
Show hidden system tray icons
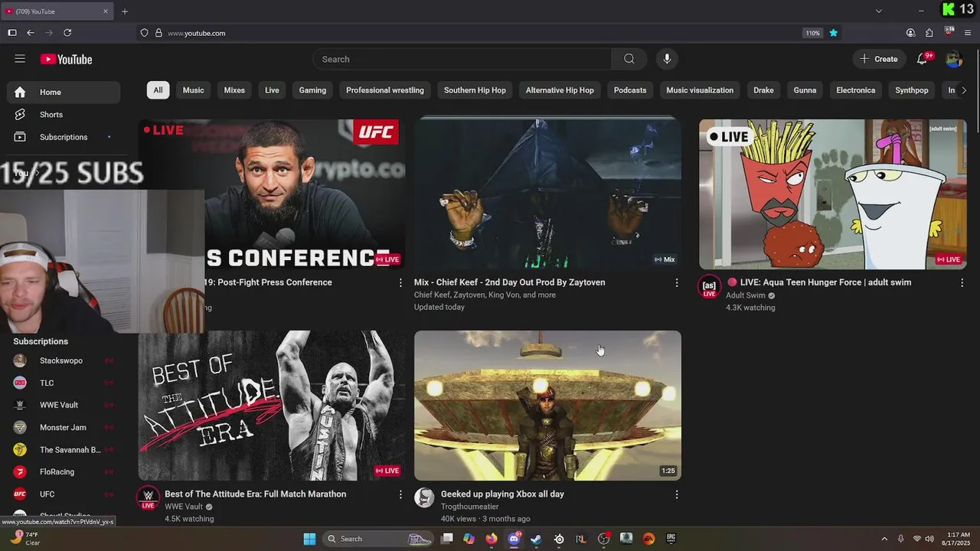pyautogui.click(x=884, y=539)
